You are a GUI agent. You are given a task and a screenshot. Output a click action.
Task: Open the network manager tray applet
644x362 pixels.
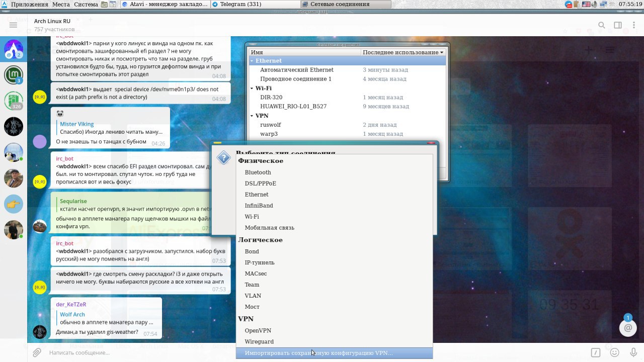tap(602, 4)
